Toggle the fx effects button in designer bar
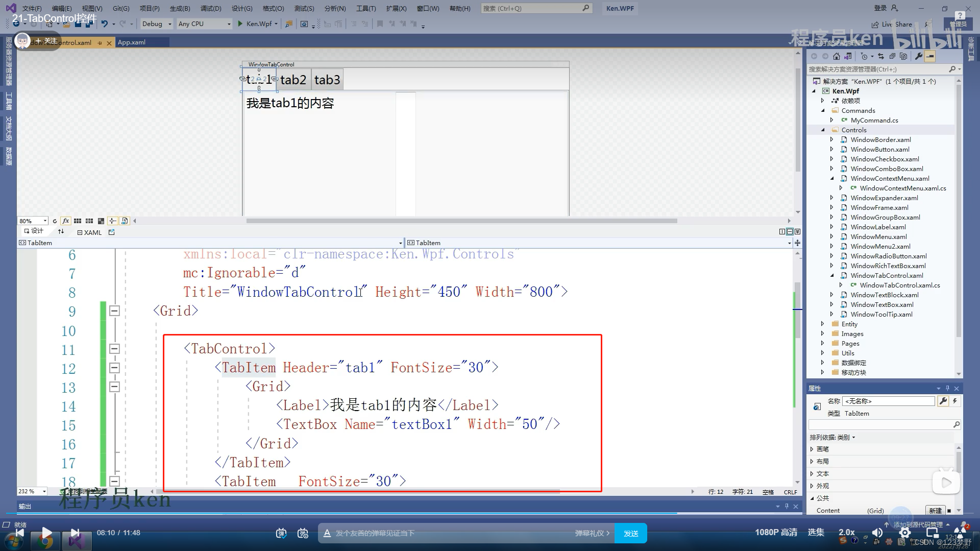Viewport: 980px width, 551px height. click(x=66, y=221)
